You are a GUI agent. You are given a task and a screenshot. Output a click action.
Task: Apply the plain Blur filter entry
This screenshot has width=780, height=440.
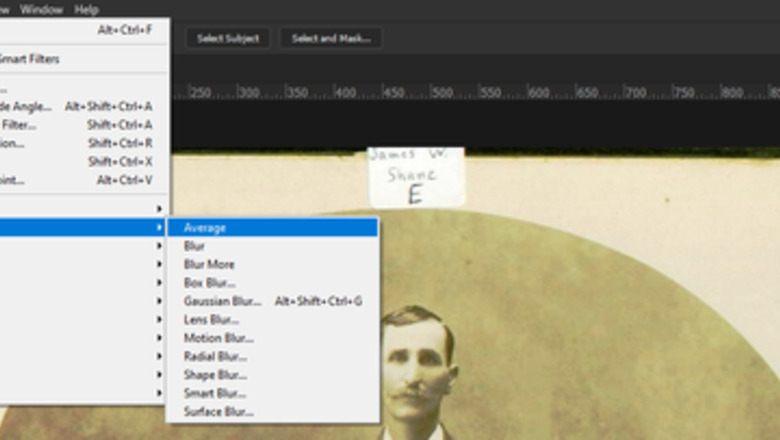click(272, 246)
